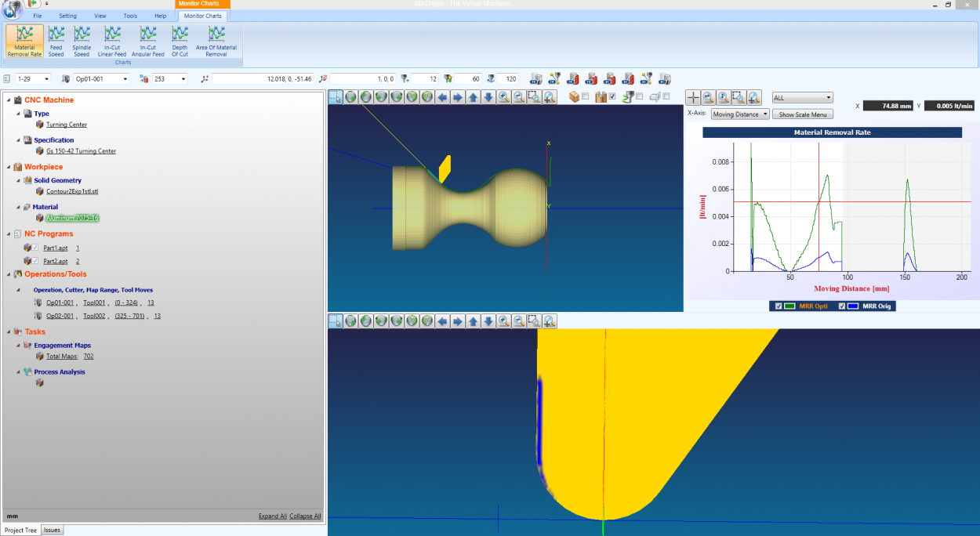Click the Expand All link in the project tree
The image size is (980, 536).
[x=273, y=516]
